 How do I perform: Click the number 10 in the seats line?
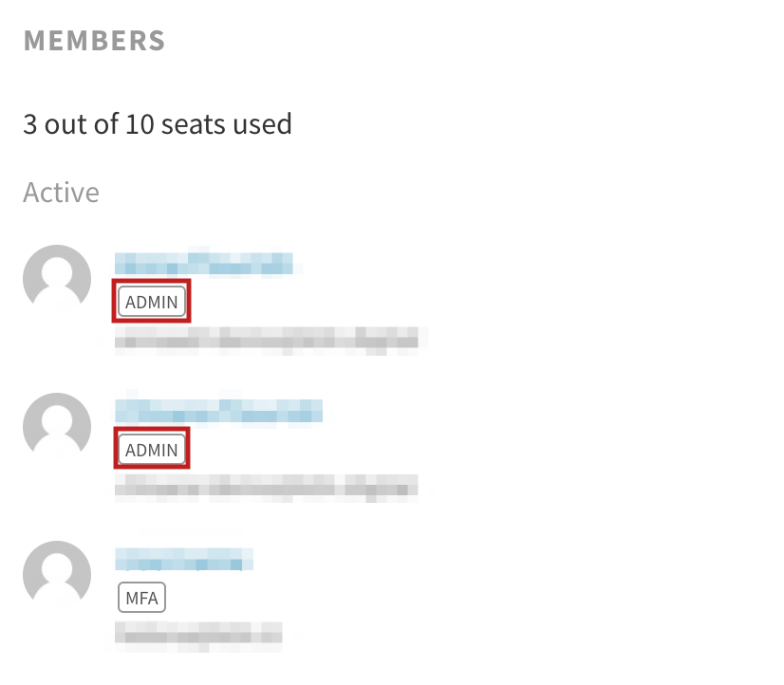(x=140, y=124)
